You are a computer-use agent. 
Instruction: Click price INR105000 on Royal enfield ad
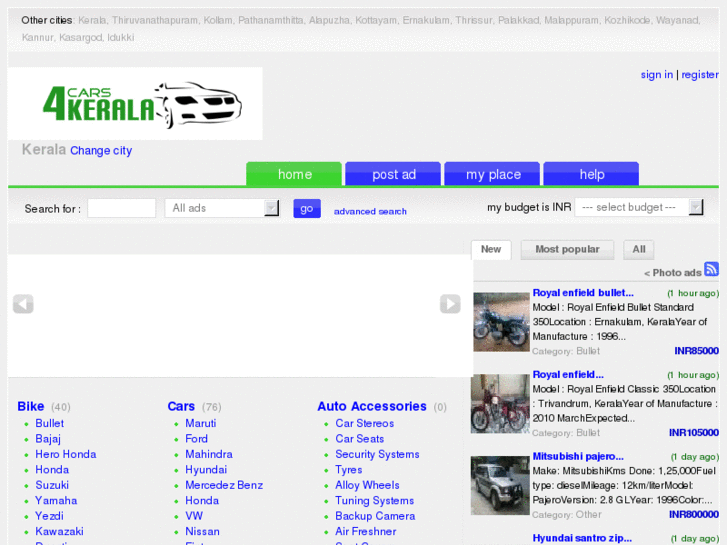pyautogui.click(x=694, y=433)
